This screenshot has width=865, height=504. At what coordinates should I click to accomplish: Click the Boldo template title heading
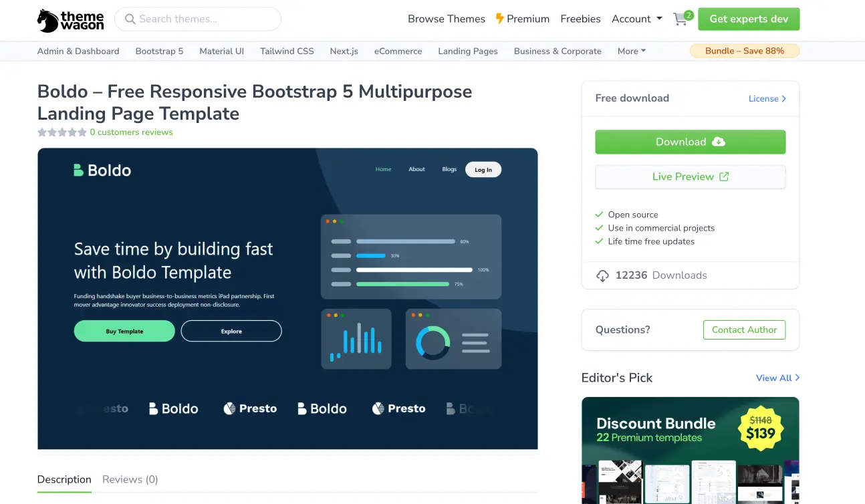(x=255, y=102)
